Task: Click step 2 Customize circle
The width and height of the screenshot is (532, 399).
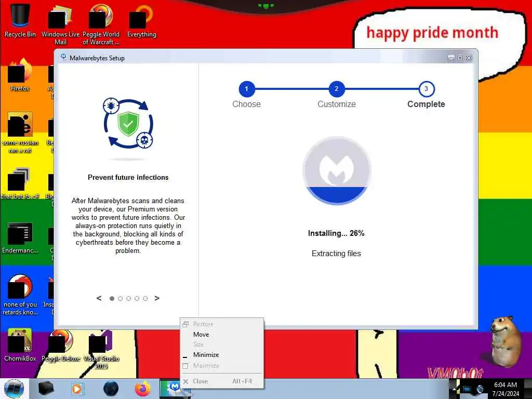Action: [x=337, y=89]
